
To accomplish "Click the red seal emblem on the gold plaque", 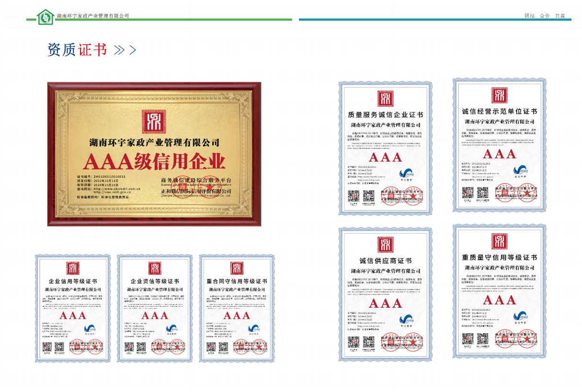I will click(154, 121).
